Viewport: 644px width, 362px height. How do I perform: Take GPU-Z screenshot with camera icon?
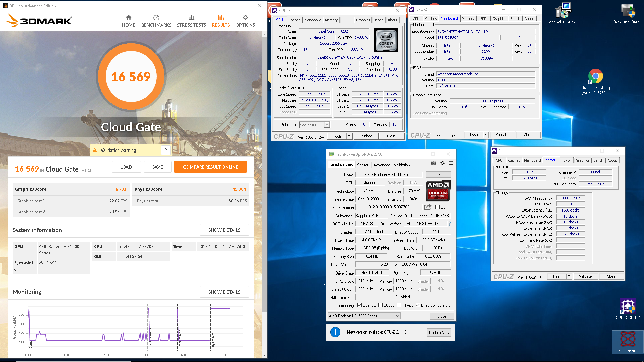(x=434, y=163)
